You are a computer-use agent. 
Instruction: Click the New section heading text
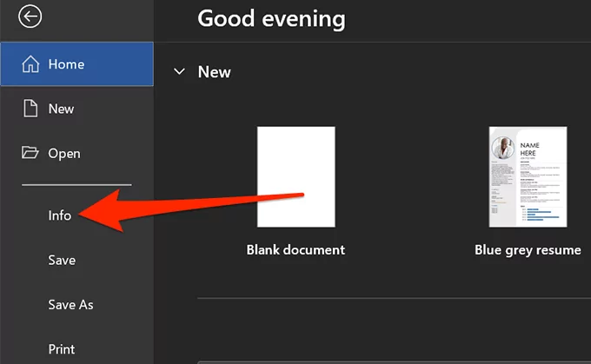pos(214,71)
